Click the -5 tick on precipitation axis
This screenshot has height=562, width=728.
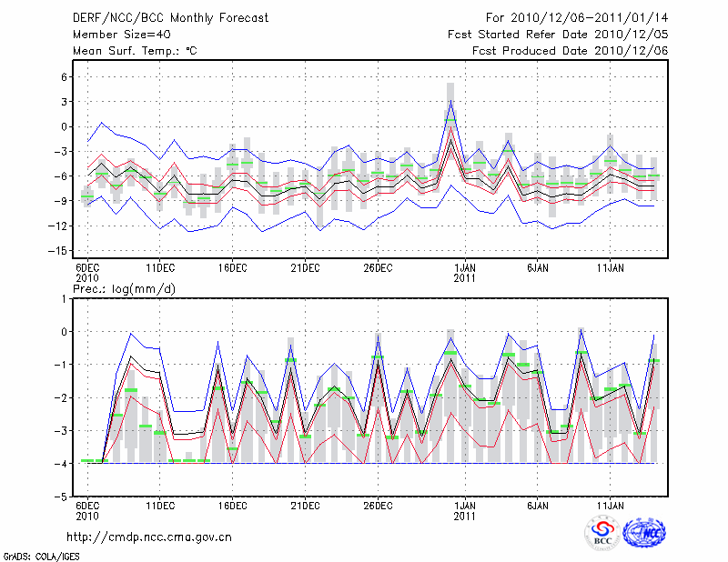[x=60, y=497]
